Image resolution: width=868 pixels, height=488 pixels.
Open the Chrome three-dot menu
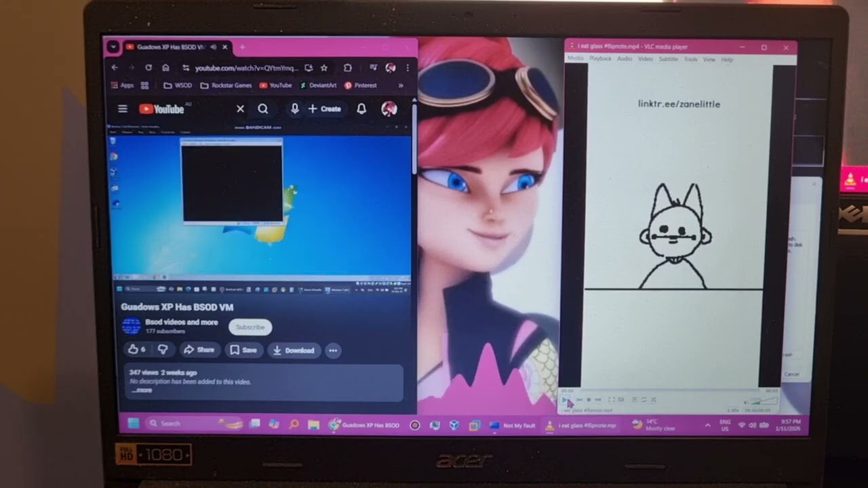click(407, 68)
